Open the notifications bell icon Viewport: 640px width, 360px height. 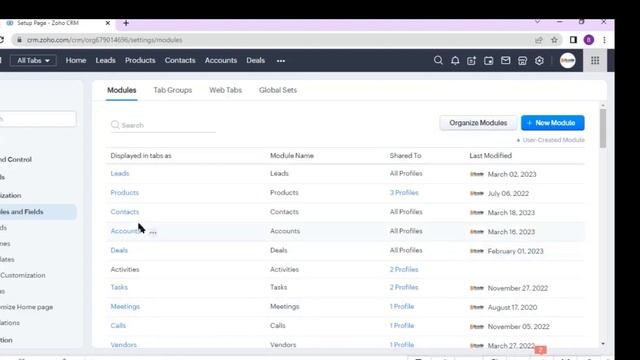point(455,60)
